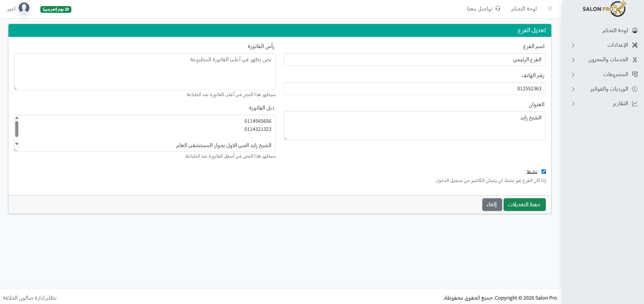The image size is (644, 304).
Task: Toggle the sidebar with the hamburger icon
Action: 550,9
